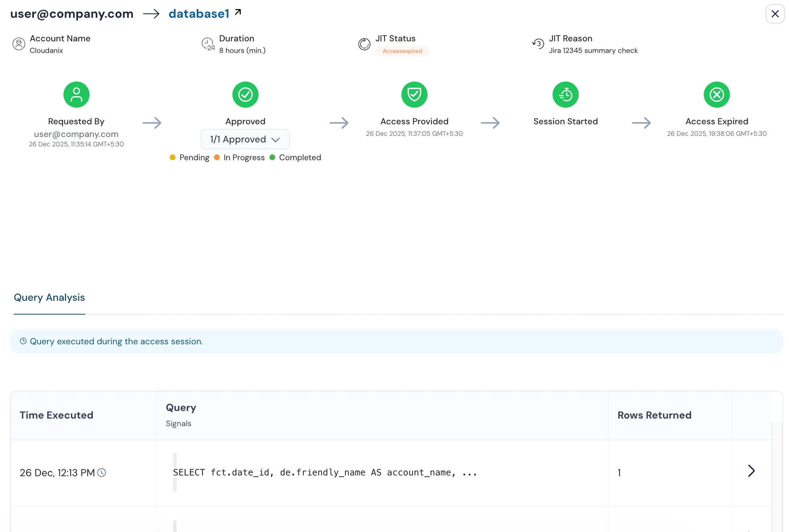Click the Account Name profile icon
Screen dimensions: 789x532
point(19,44)
